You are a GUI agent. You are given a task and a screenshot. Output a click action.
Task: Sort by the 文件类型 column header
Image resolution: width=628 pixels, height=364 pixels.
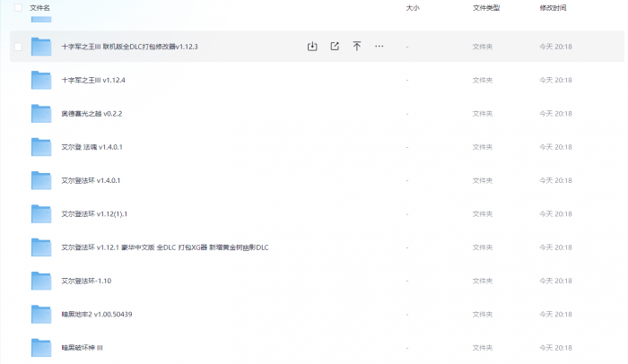[485, 7]
